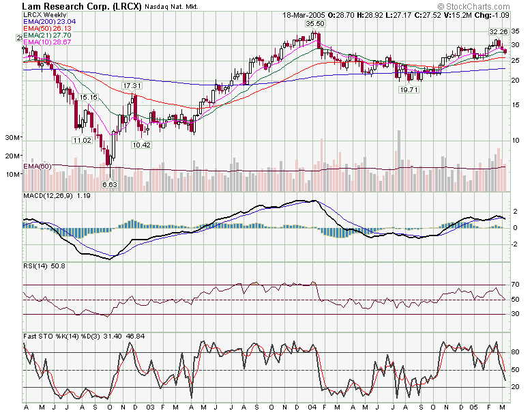Viewport: 532px width, 415px height.
Task: Click the stochastic 20 level label
Action: click(515, 387)
